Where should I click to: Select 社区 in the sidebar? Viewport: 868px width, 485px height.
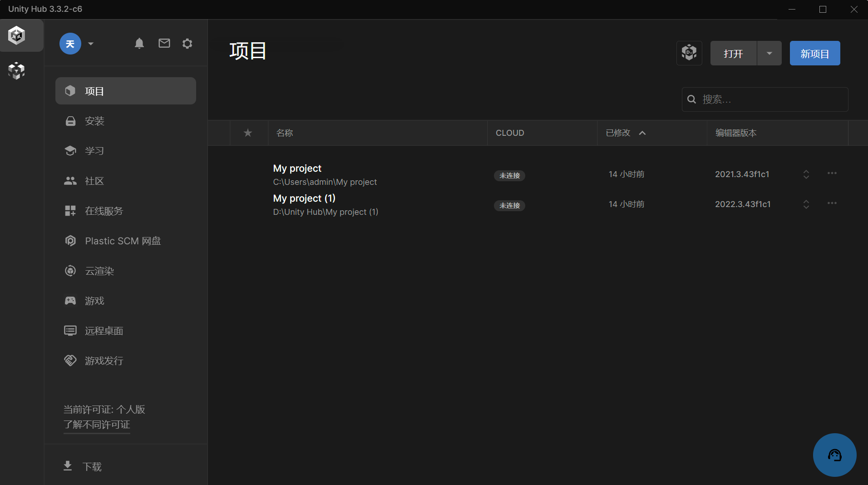pos(126,181)
